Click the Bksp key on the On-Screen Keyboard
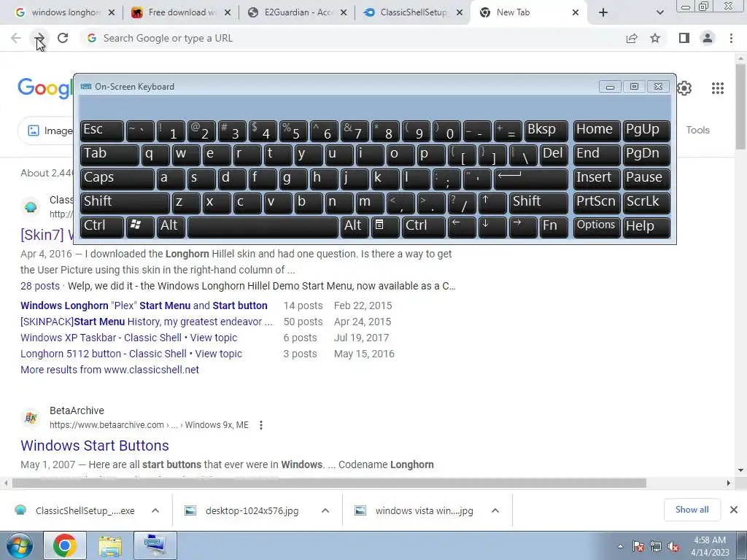This screenshot has height=560, width=747. tap(546, 131)
